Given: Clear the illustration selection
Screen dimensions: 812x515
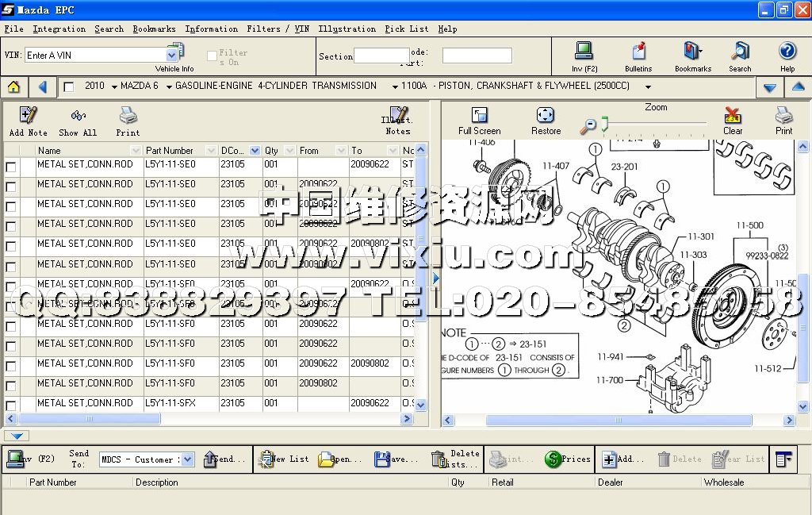Looking at the screenshot, I should click(733, 116).
